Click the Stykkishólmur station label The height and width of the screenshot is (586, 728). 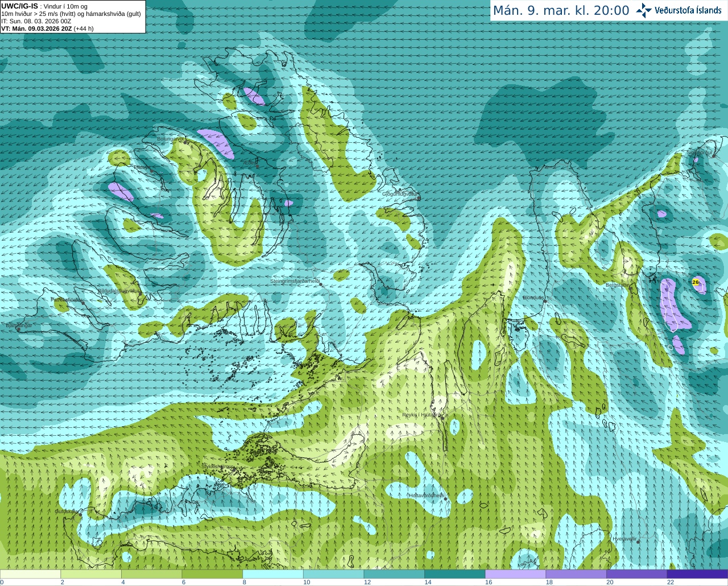coord(217,466)
